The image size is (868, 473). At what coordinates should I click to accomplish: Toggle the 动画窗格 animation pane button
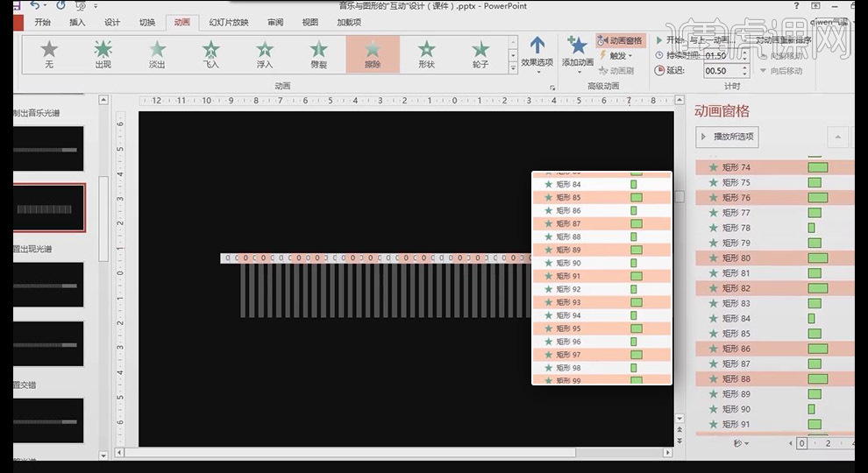620,40
